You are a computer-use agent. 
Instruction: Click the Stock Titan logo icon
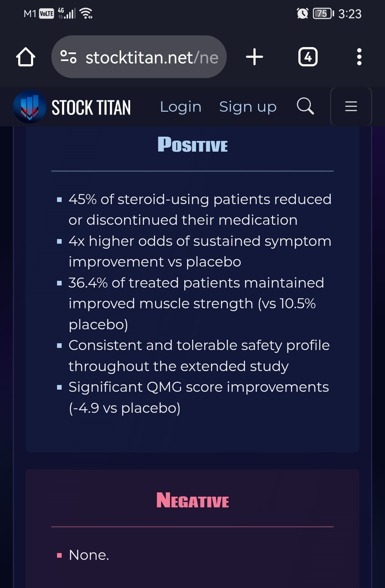[x=30, y=107]
